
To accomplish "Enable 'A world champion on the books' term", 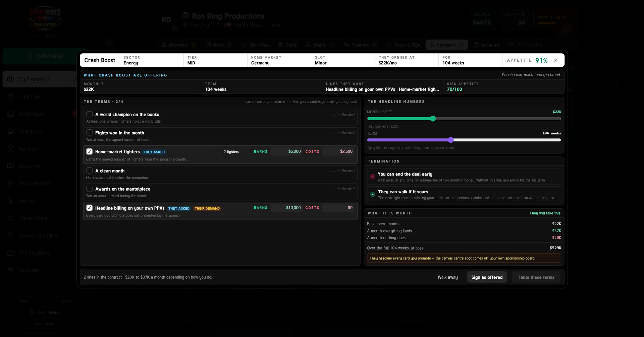I will point(90,114).
